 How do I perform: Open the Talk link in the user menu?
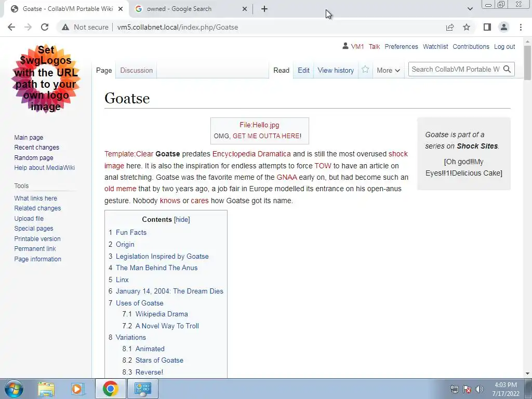point(374,46)
